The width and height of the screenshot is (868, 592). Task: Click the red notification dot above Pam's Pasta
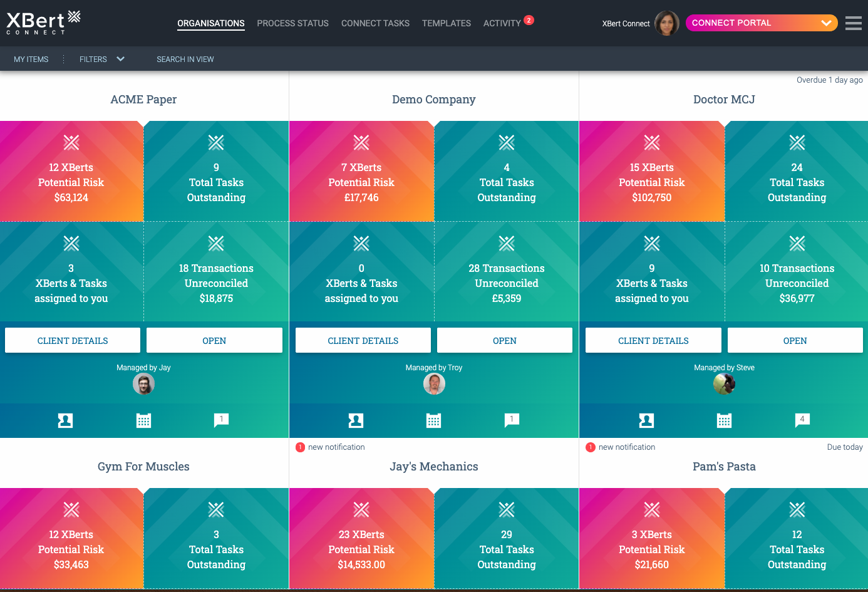(x=590, y=447)
